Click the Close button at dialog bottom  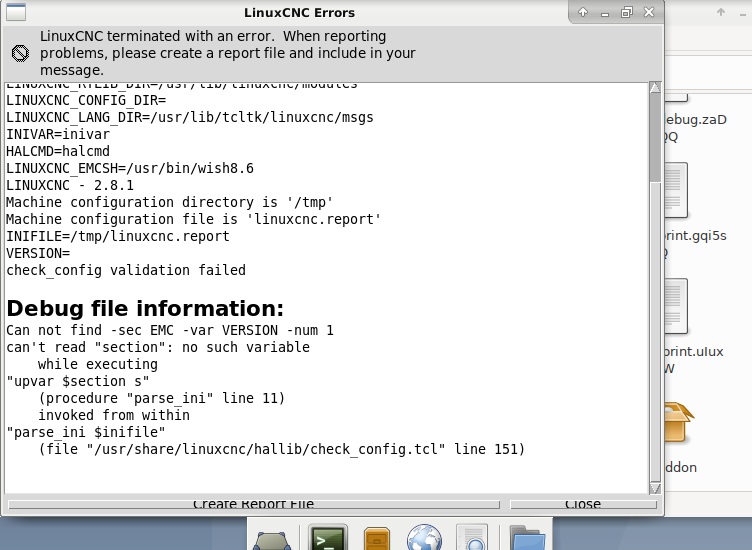583,504
